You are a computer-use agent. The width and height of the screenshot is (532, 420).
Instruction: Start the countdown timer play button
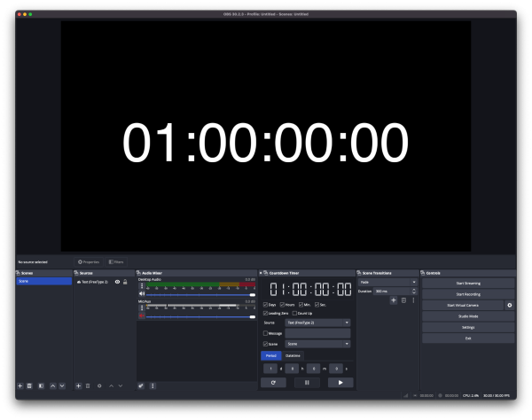[339, 382]
